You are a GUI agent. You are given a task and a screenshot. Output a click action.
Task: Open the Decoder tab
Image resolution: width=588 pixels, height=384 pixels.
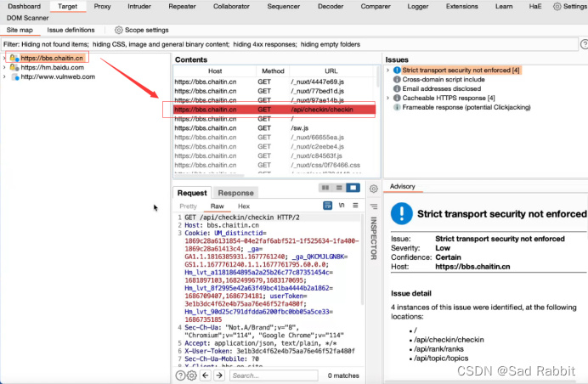pos(331,7)
